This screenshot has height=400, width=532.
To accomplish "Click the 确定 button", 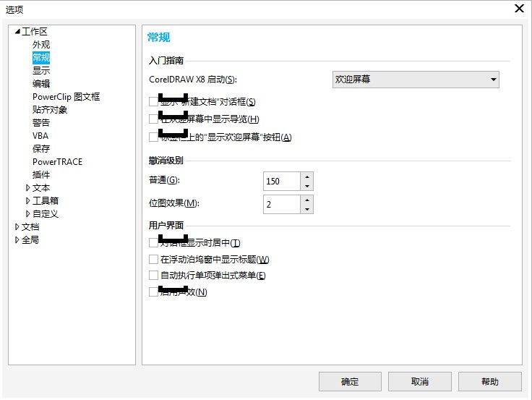I will point(350,382).
